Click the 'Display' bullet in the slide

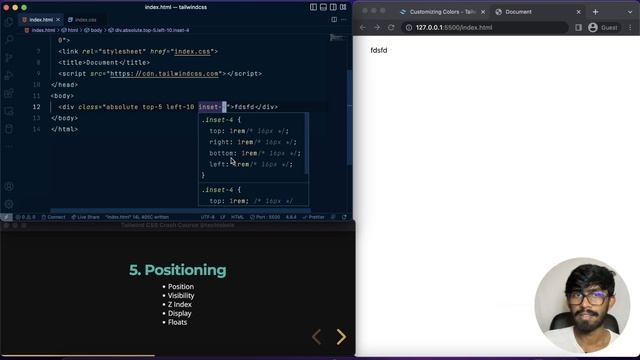coord(180,313)
